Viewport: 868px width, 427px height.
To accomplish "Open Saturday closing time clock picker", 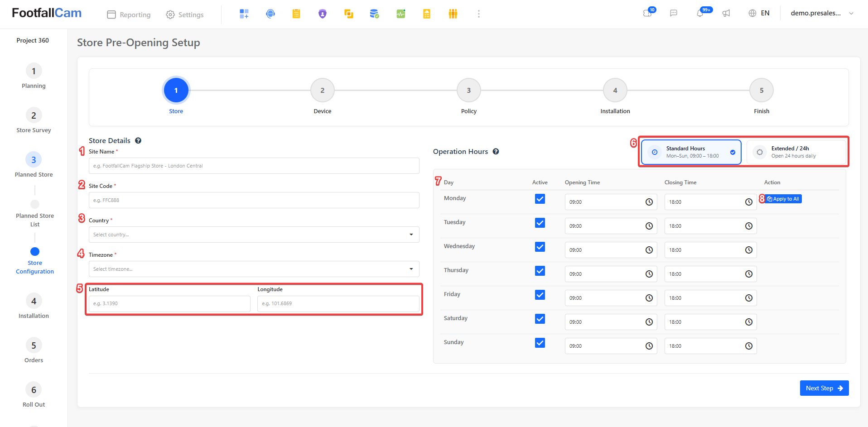I will coord(749,322).
